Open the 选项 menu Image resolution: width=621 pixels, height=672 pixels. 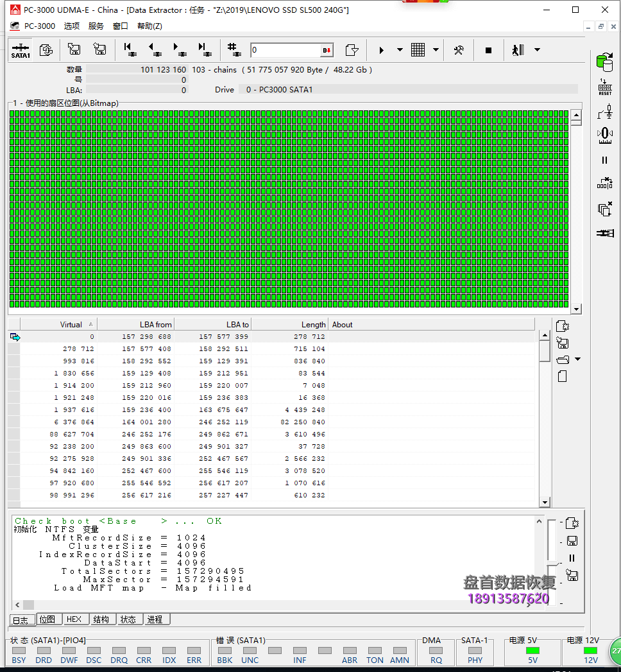click(x=71, y=26)
